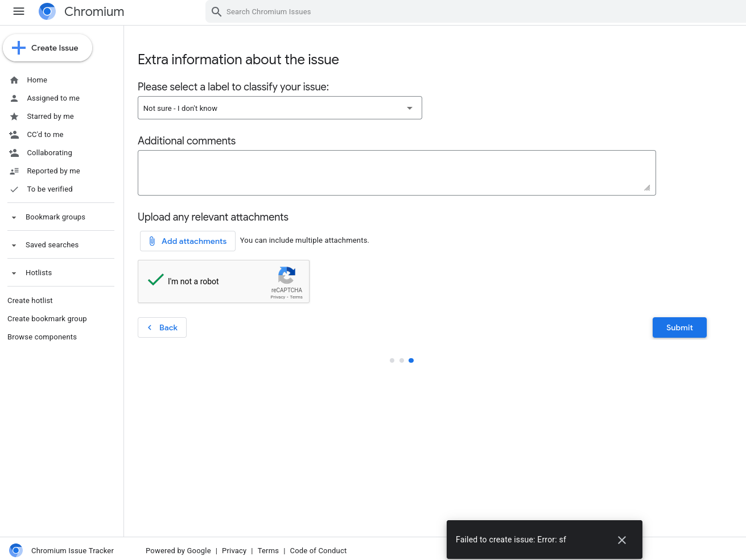The height and width of the screenshot is (560, 746).
Task: Click the comments box resize handle
Action: 647,188
